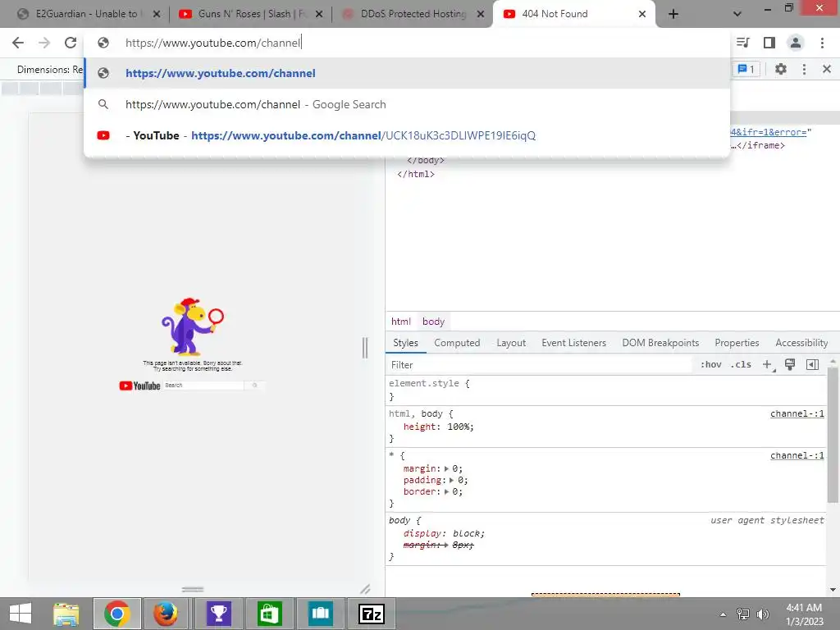Open the Accessibility tab

click(x=801, y=343)
